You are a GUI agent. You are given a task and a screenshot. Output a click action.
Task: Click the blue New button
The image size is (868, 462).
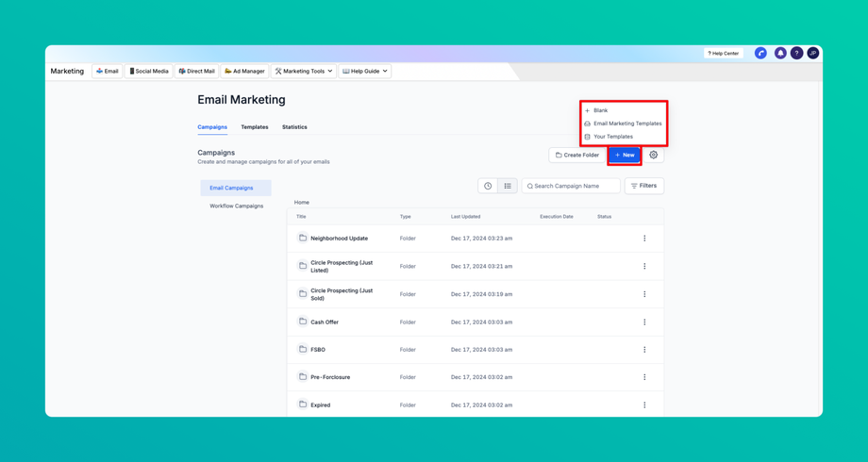point(625,156)
